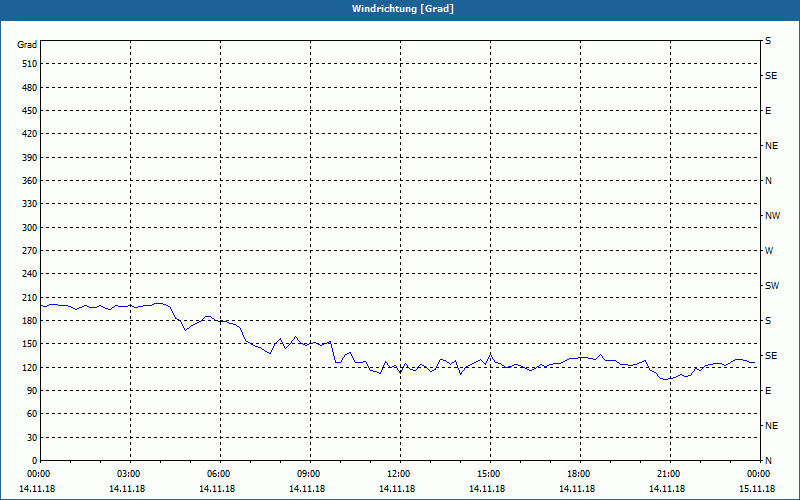
Task: Pick the N compass label on the 360 gridline
Action: [x=768, y=181]
